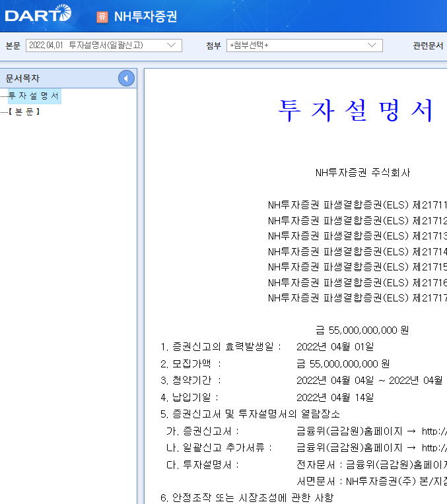The height and width of the screenshot is (504, 447).
Task: Click item 5 증권신고서 및 투자설명서의 열람장소
Action: [250, 414]
